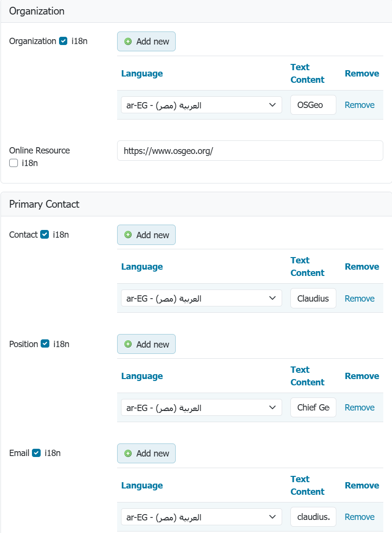Click green plus icon in Organization Add new
Screen dimensions: 392x533
pyautogui.click(x=128, y=42)
